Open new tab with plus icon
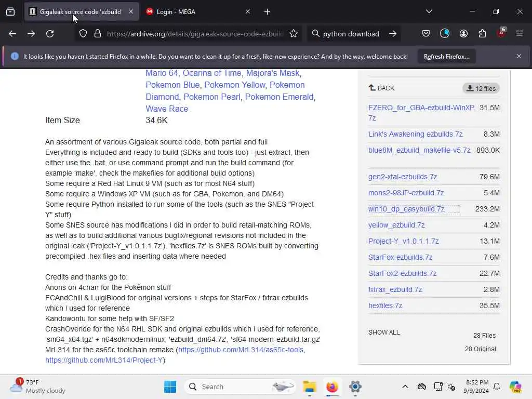This screenshot has width=532, height=399. click(x=268, y=12)
